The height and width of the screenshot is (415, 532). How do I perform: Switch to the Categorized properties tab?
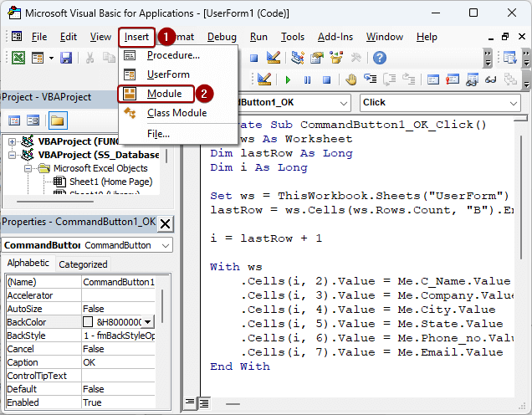[x=83, y=264]
